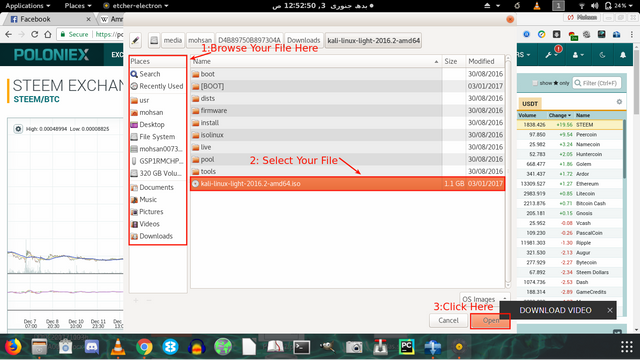Open headphones audio app in dock
Viewport: 640px width, 360px height.
click(x=197, y=347)
